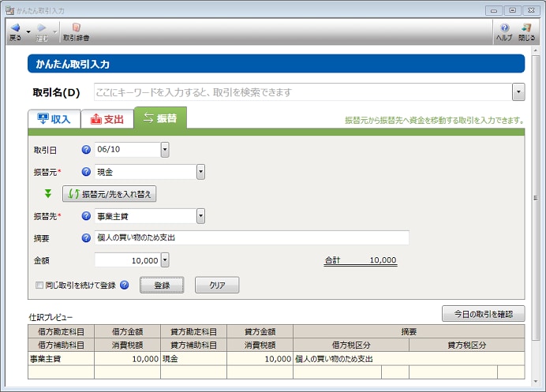
Task: Click help icon next to 振替先
Action: 86,215
